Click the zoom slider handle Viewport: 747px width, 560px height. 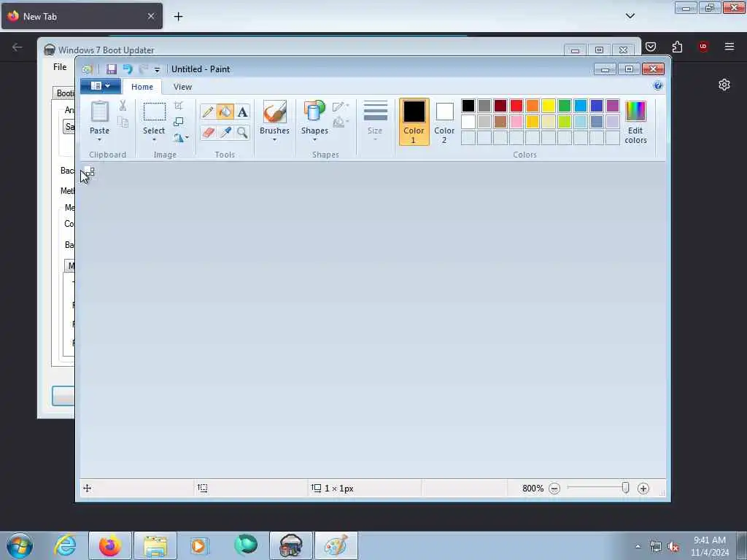pyautogui.click(x=625, y=488)
